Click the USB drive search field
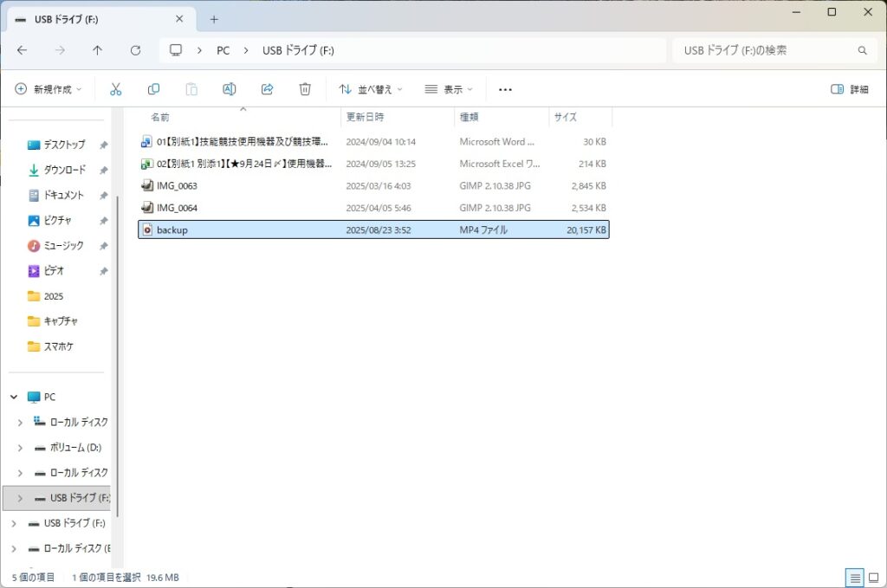The width and height of the screenshot is (887, 588). [767, 50]
